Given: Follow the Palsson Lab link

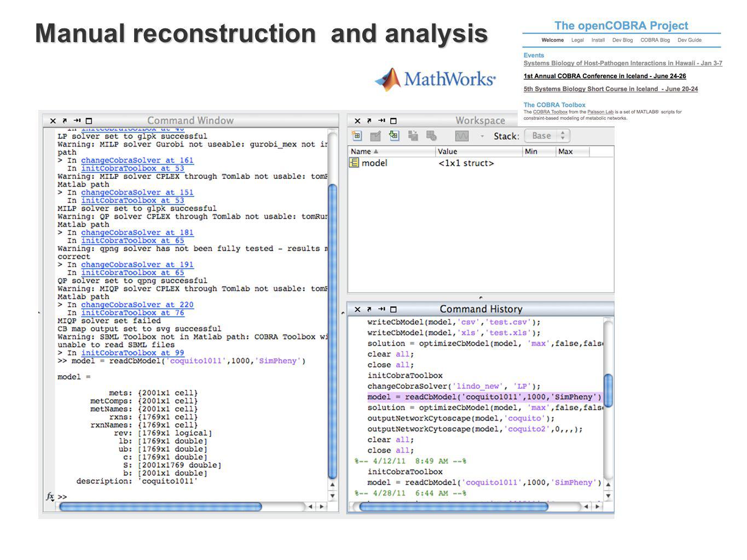Looking at the screenshot, I should point(600,112).
